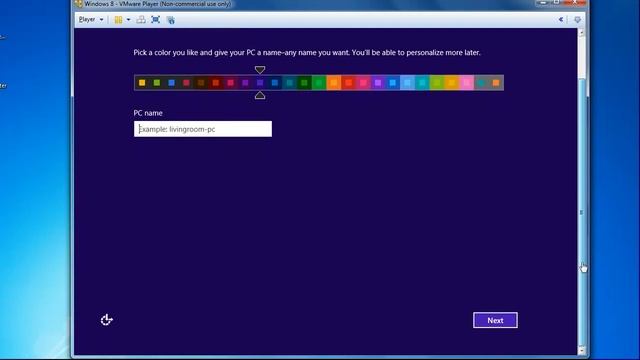
Task: Select the teal on gray swatch
Action: (481, 83)
